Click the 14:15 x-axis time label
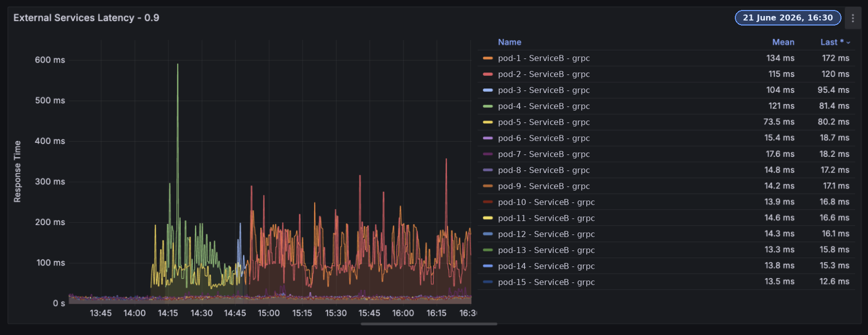Screen dimensions: 868x335 (168, 313)
